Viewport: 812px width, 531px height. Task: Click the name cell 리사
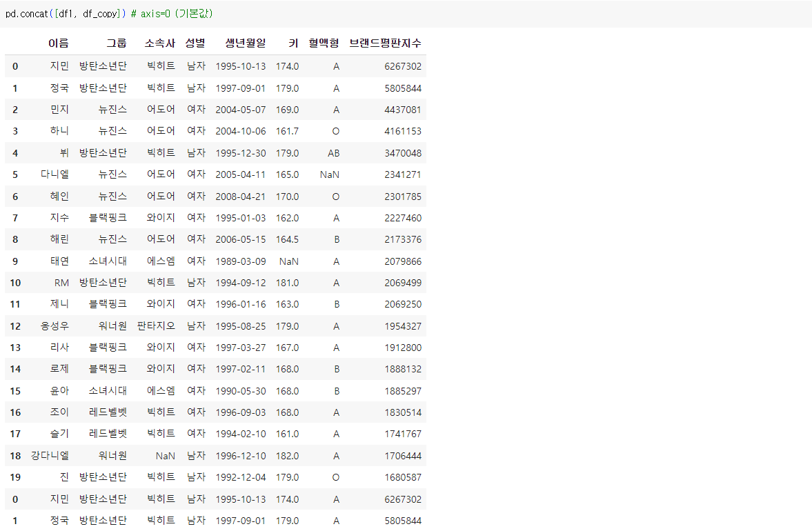coord(59,348)
